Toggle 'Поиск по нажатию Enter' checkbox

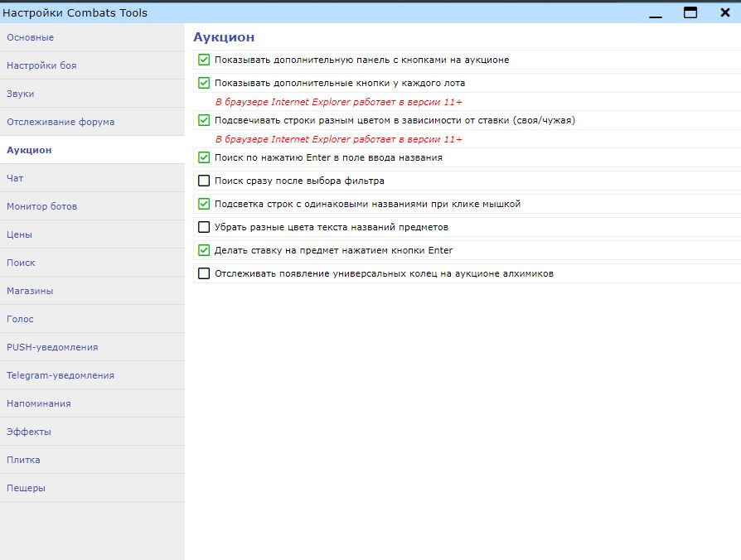[x=204, y=157]
